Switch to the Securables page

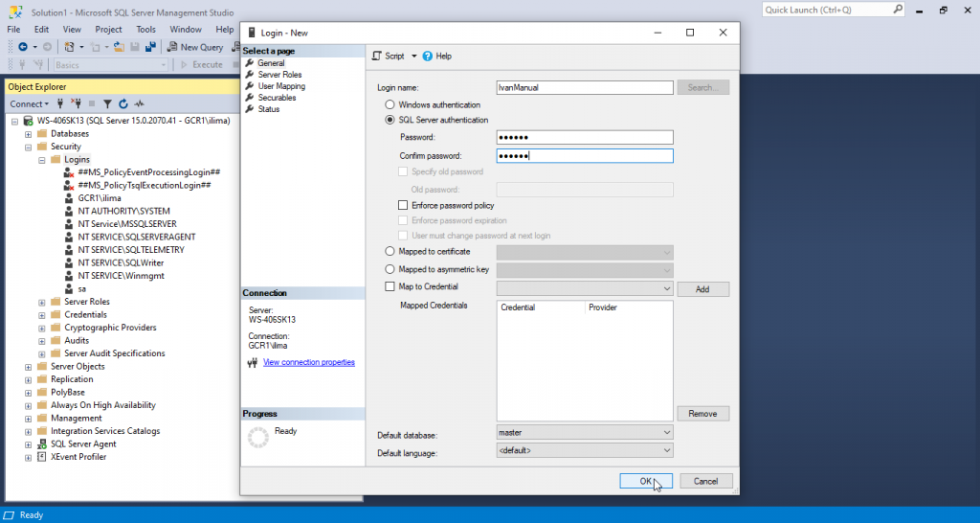click(277, 98)
